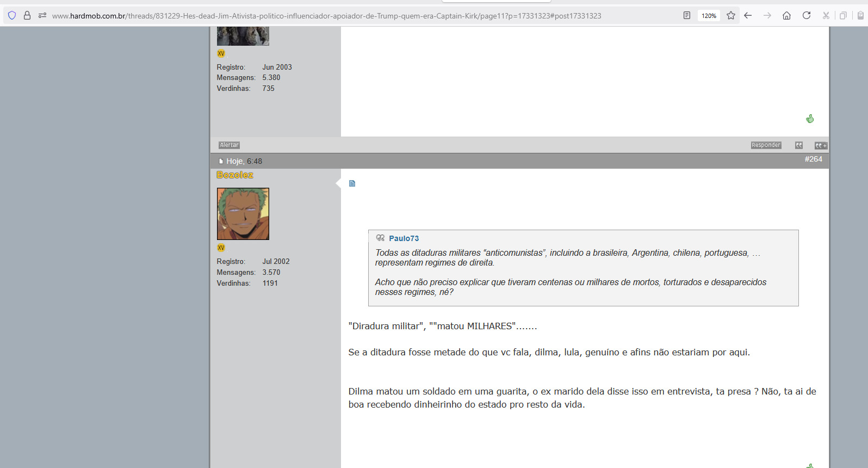
Task: Click the hardmob thread URL field
Action: click(326, 16)
